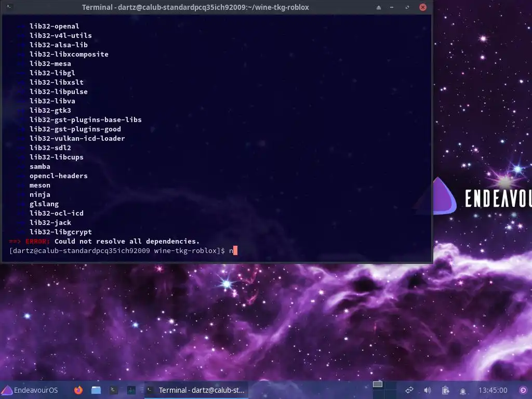Shade the terminal window with the arrow button
The image size is (532, 399).
click(379, 7)
